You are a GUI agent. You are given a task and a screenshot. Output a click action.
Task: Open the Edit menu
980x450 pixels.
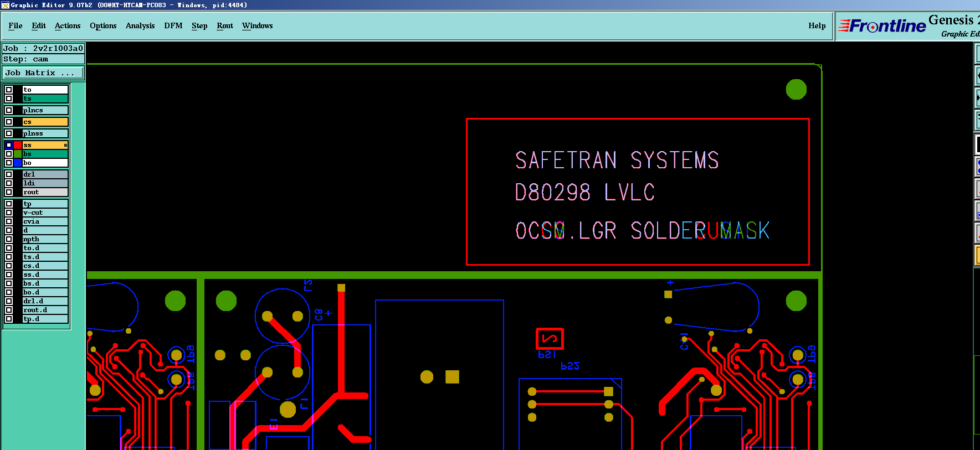point(39,25)
